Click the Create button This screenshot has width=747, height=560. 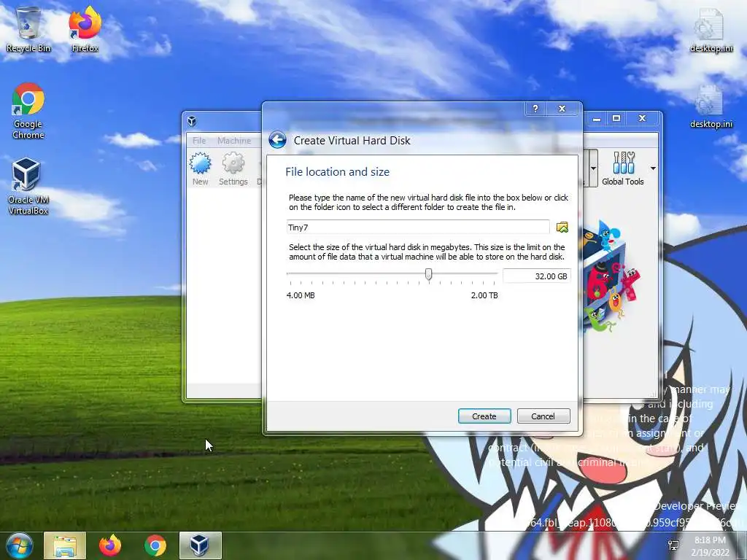click(484, 416)
